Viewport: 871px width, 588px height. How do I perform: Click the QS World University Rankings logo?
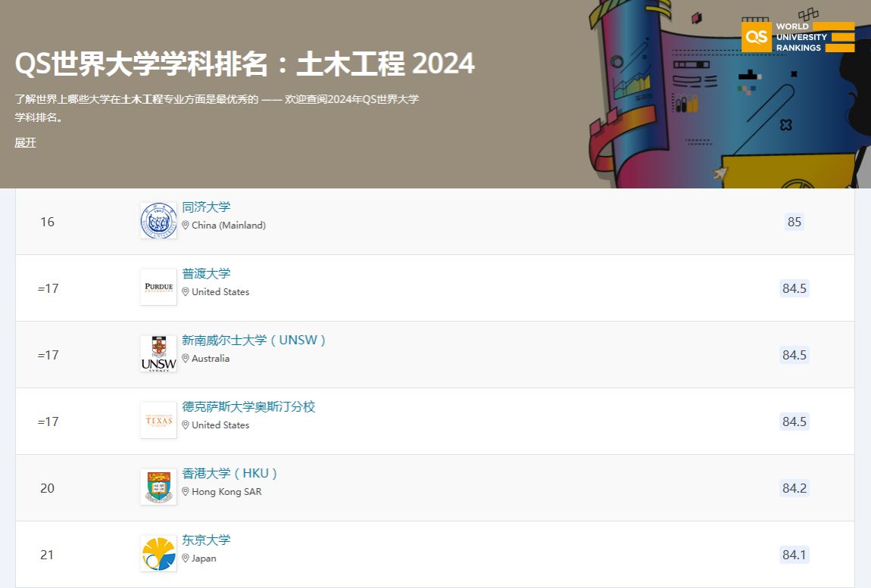(798, 36)
